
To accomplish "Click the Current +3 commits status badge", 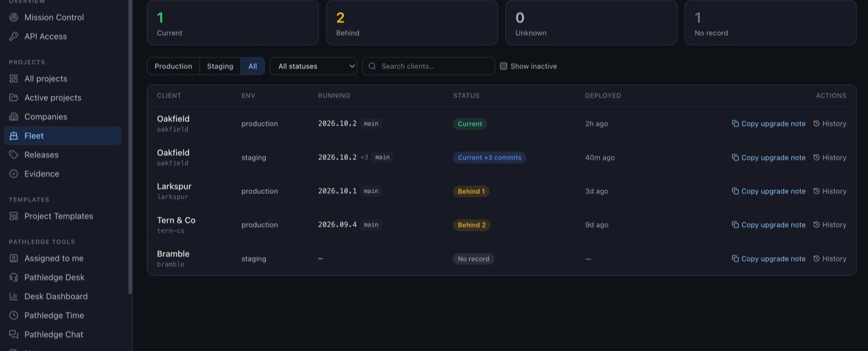I will tap(489, 158).
